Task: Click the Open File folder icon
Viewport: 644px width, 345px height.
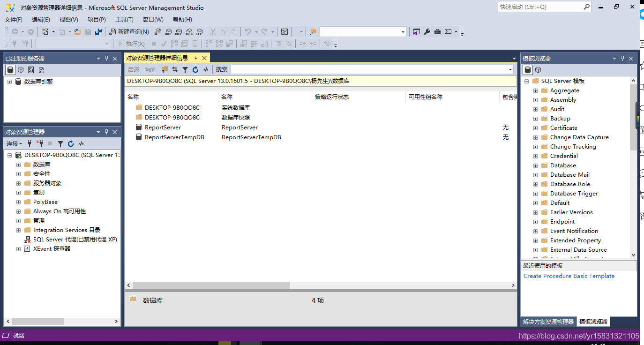Action: coord(77,32)
